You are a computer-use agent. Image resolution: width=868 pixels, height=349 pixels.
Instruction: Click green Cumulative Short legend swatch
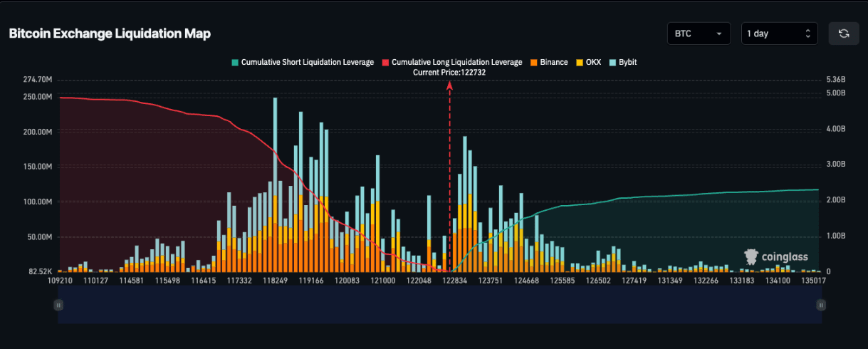tap(235, 63)
